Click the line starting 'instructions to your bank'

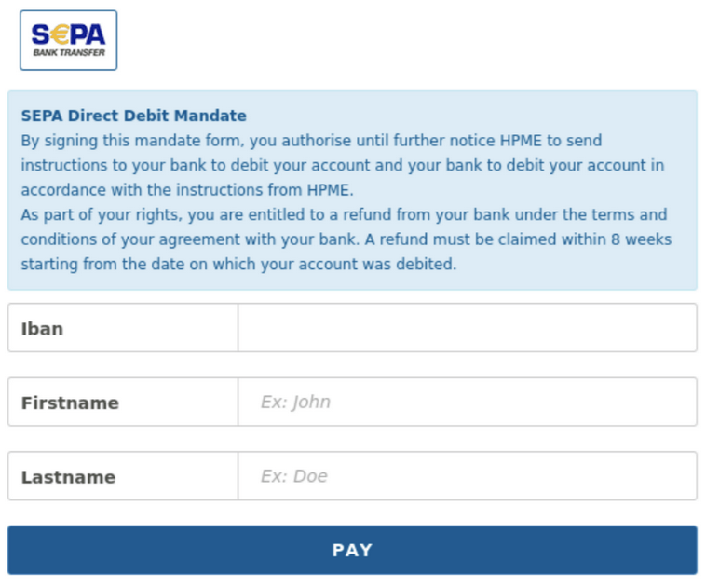pyautogui.click(x=343, y=165)
